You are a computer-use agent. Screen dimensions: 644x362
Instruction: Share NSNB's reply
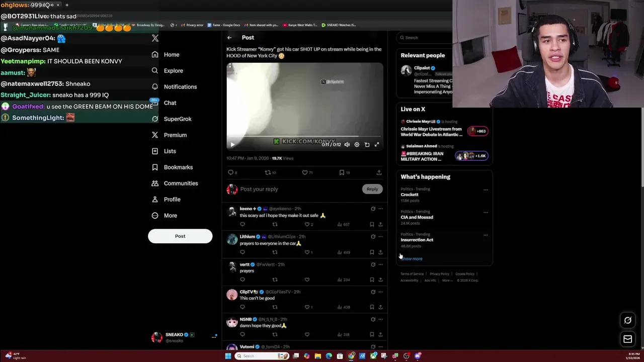[380, 334]
